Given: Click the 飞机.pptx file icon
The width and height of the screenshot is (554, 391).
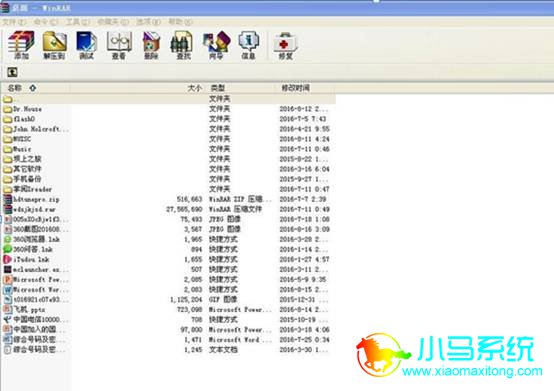Looking at the screenshot, I should pos(8,309).
